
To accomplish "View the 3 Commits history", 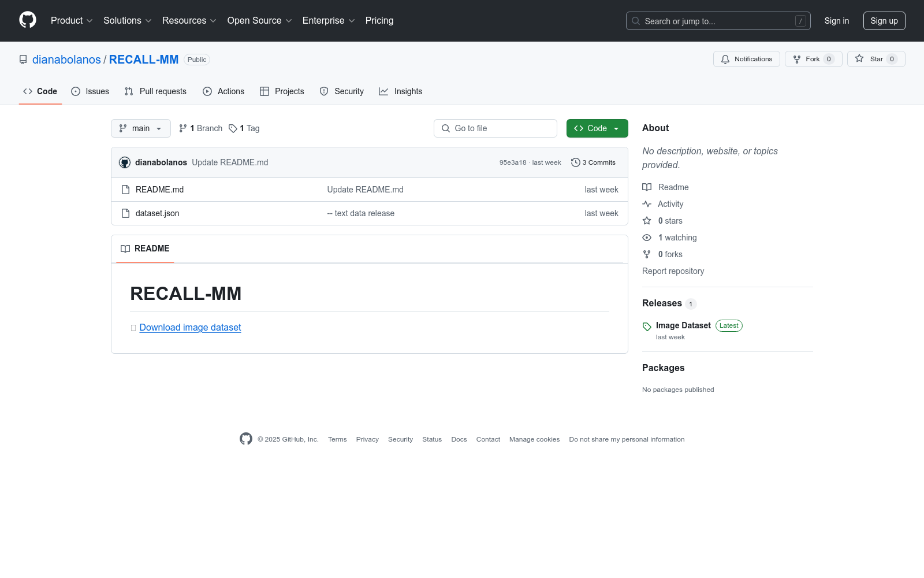I will pyautogui.click(x=593, y=162).
